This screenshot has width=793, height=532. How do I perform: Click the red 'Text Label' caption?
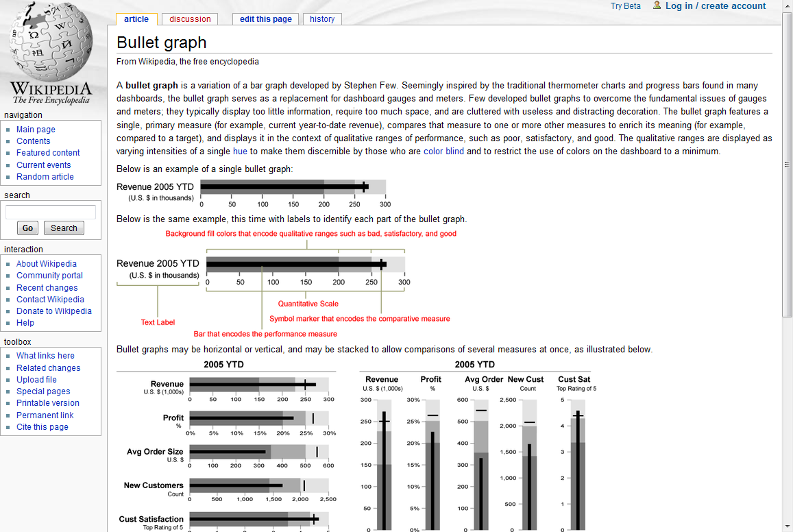[x=158, y=322]
